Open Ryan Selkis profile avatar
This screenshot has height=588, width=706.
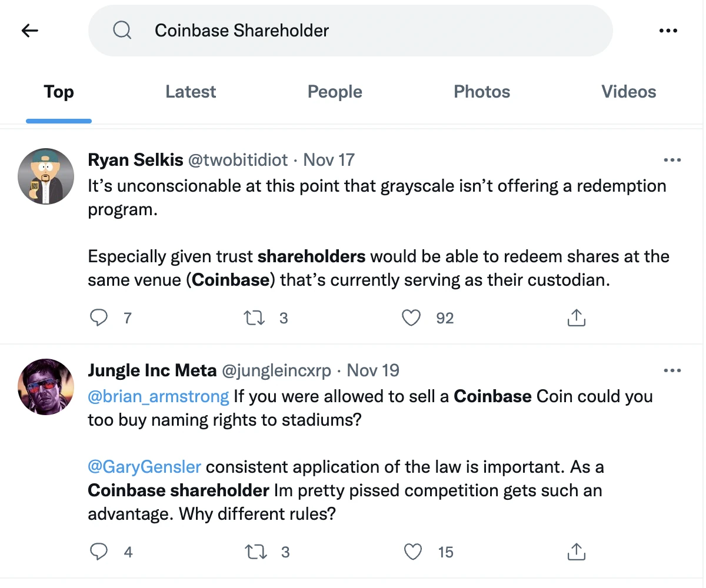pyautogui.click(x=46, y=176)
